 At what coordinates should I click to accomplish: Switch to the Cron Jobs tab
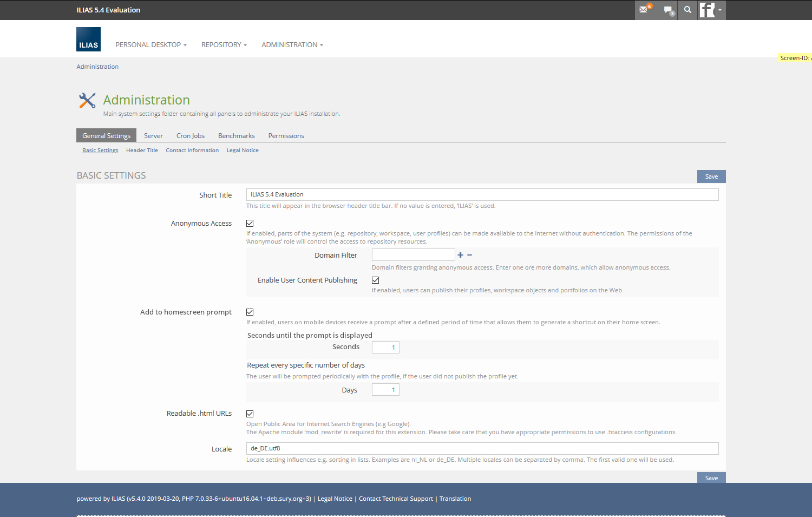[x=191, y=136]
